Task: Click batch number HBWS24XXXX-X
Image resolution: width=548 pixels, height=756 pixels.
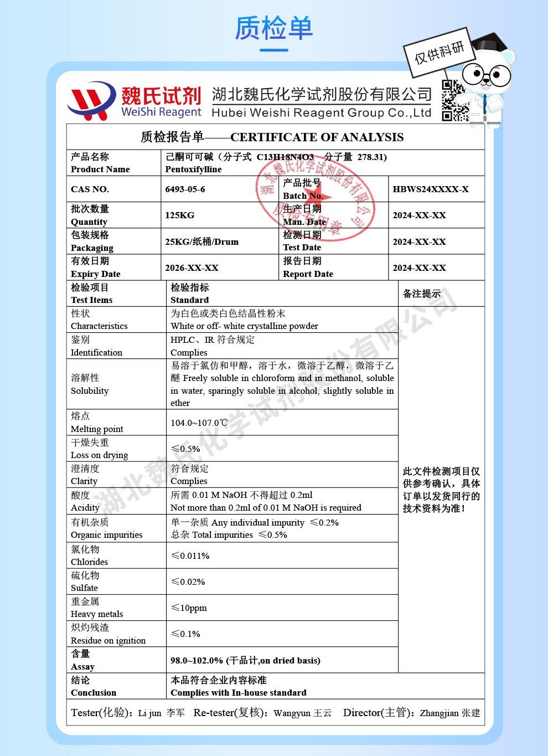Action: click(x=431, y=189)
